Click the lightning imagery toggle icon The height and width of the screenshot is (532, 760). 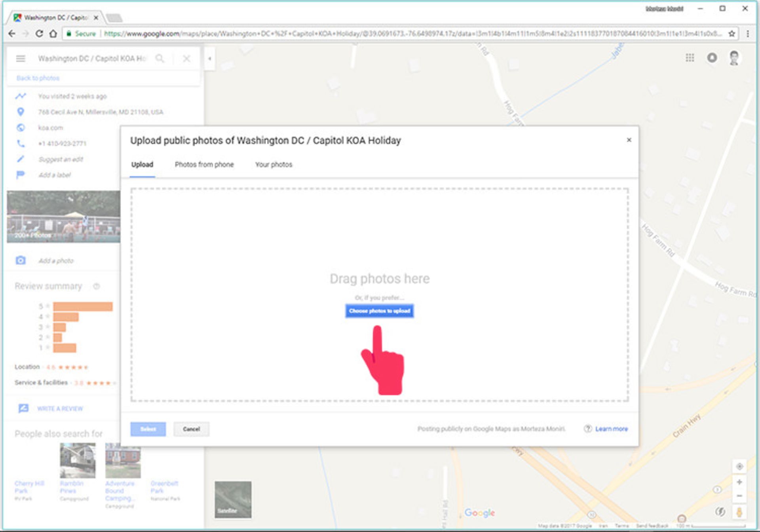720,512
